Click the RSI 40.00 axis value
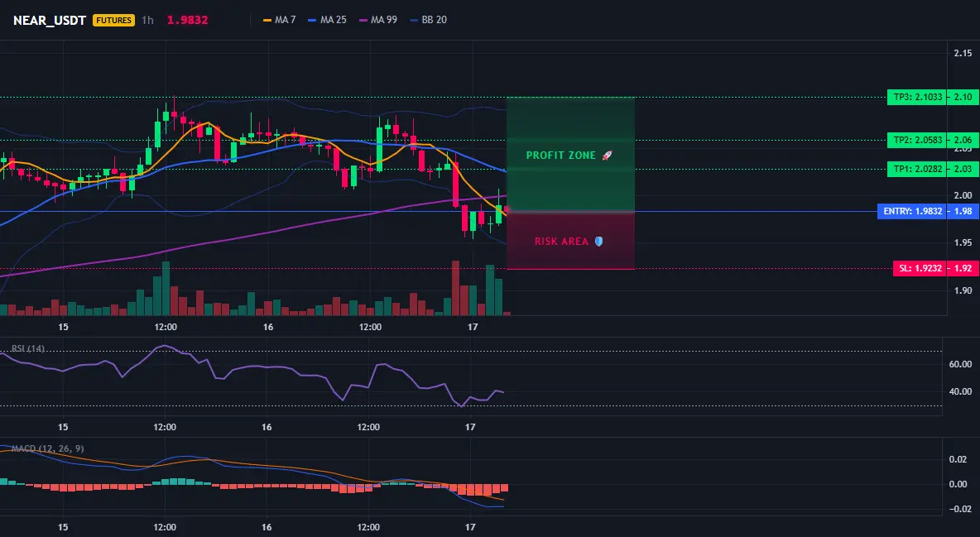 (961, 391)
